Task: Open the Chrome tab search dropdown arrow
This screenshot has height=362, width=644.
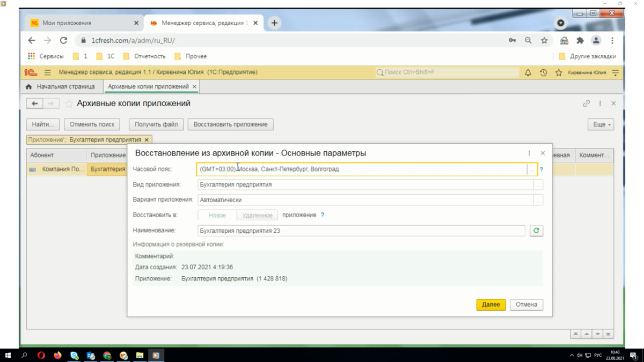Action: click(x=561, y=23)
